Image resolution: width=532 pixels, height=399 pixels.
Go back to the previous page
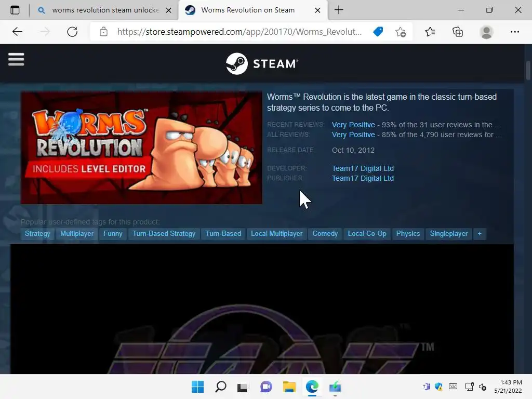pos(17,32)
